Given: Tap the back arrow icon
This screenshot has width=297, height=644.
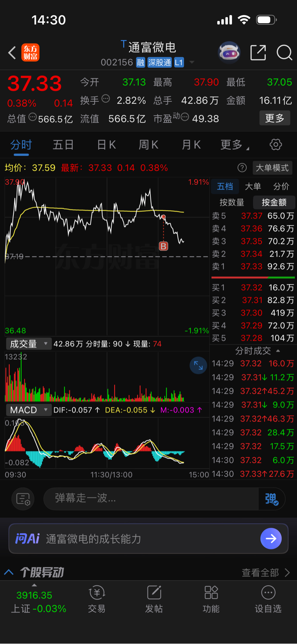Looking at the screenshot, I should pyautogui.click(x=12, y=53).
